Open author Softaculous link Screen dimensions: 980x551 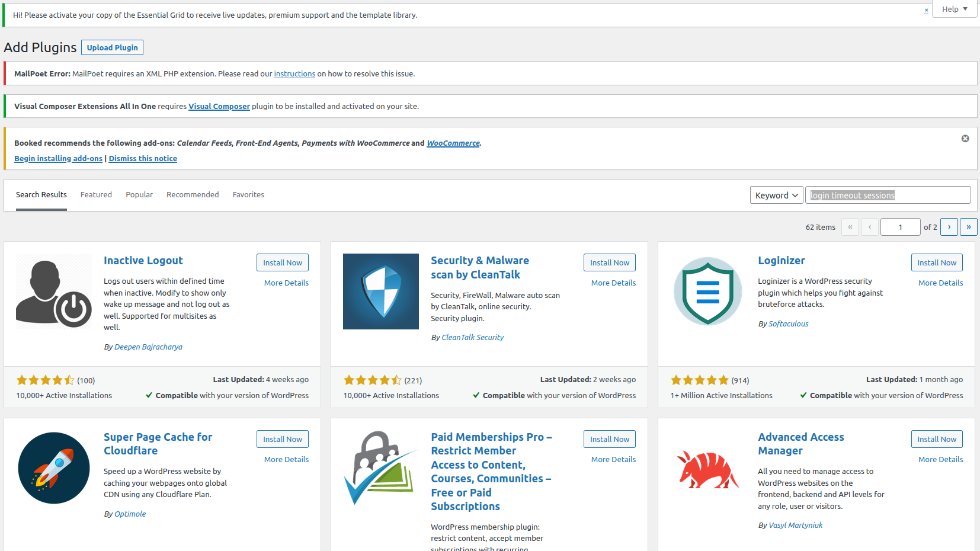pyautogui.click(x=788, y=324)
